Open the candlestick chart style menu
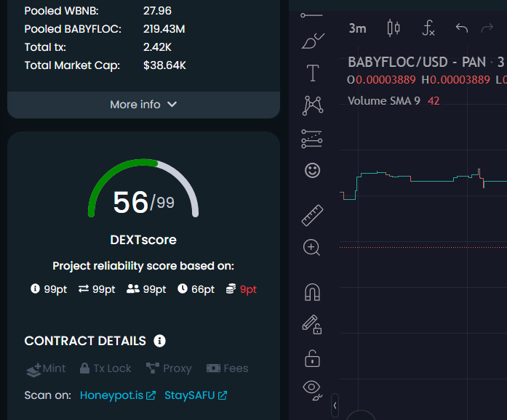 (x=394, y=28)
